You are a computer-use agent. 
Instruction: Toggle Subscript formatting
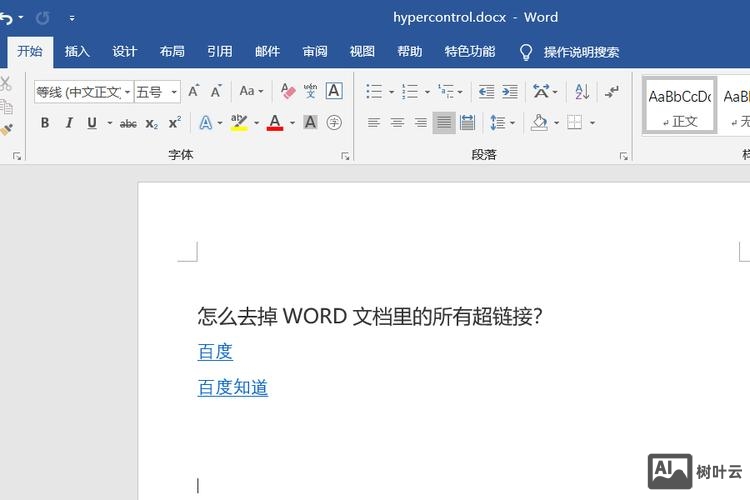[x=152, y=123]
